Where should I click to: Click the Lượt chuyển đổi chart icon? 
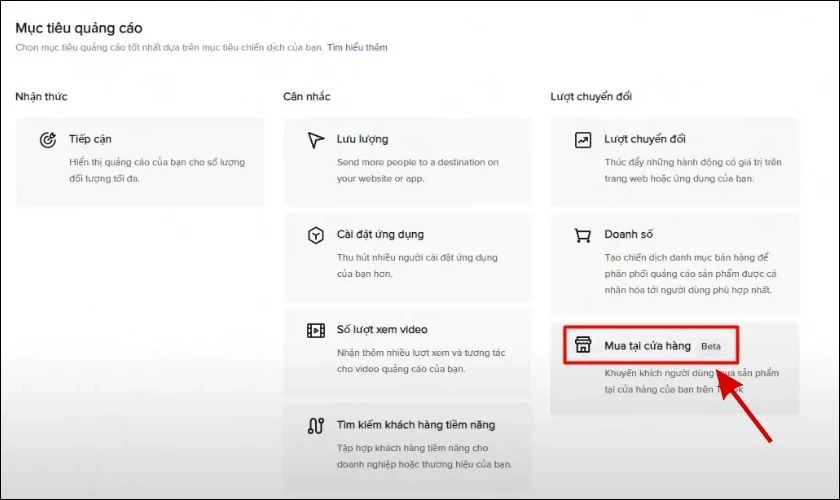point(583,140)
